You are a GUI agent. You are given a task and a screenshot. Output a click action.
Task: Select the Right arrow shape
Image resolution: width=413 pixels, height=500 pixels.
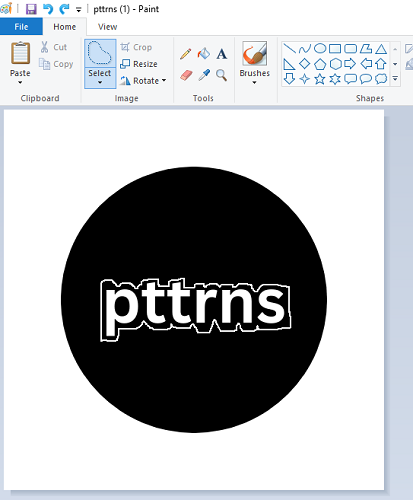point(350,63)
